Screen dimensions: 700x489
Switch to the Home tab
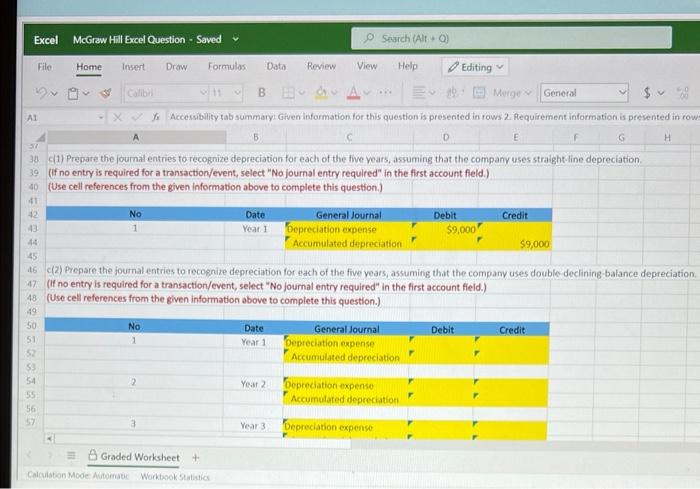[x=89, y=67]
